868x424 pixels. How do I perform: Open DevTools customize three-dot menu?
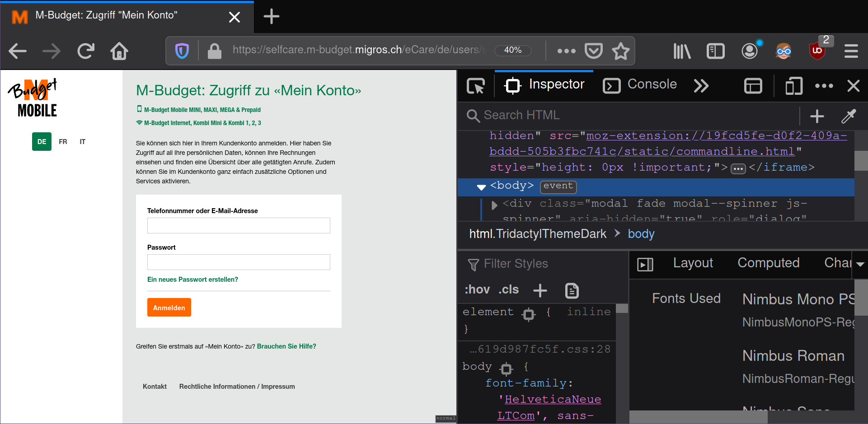tap(824, 86)
